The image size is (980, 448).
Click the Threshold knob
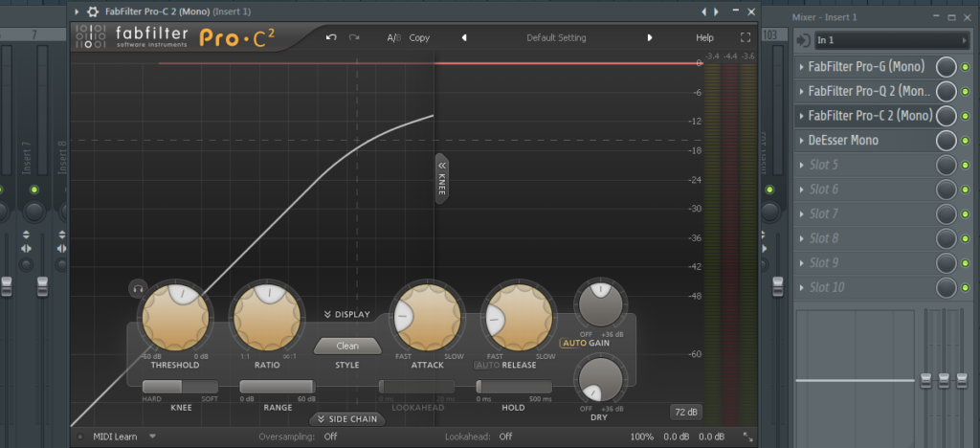pyautogui.click(x=175, y=317)
